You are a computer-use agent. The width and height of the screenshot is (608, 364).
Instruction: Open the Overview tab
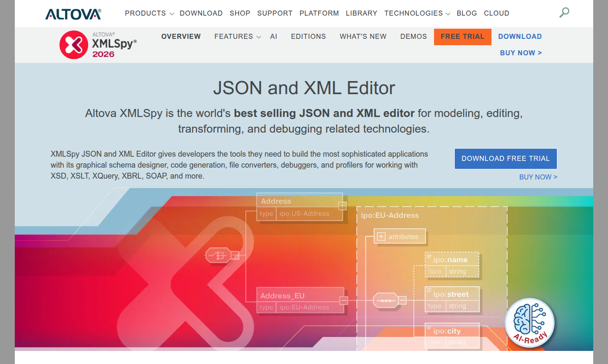(181, 37)
